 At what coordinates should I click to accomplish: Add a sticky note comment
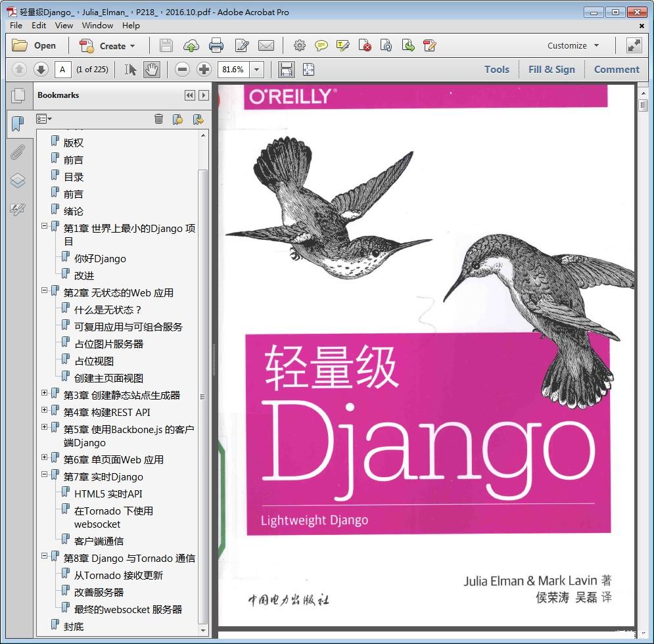321,45
